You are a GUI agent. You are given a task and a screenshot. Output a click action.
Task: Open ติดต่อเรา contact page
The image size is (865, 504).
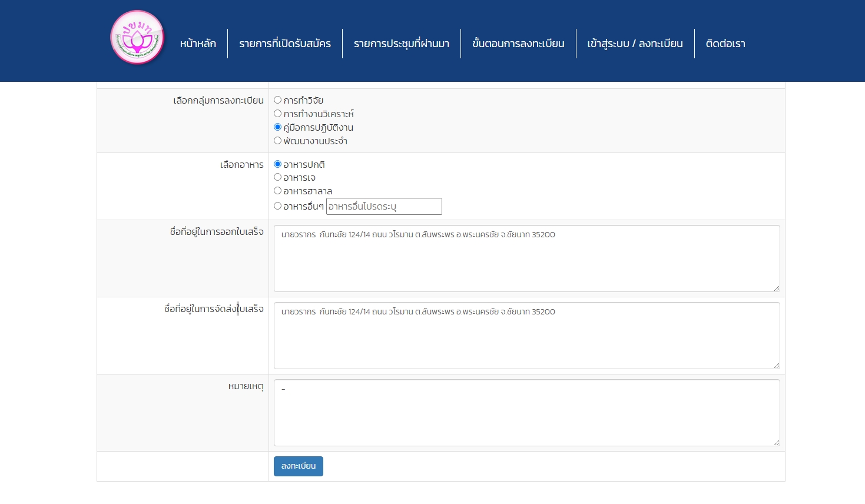tap(725, 44)
